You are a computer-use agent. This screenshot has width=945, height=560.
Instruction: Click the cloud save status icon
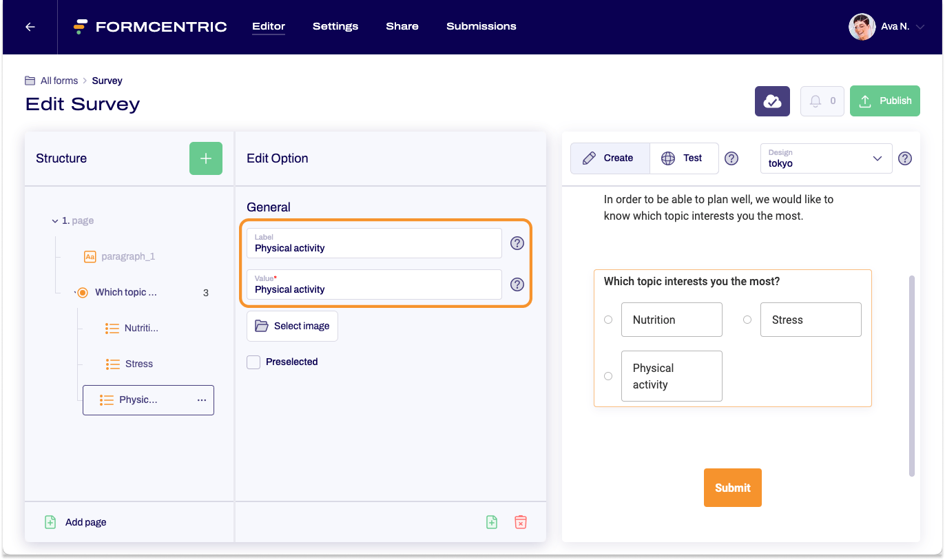point(772,101)
